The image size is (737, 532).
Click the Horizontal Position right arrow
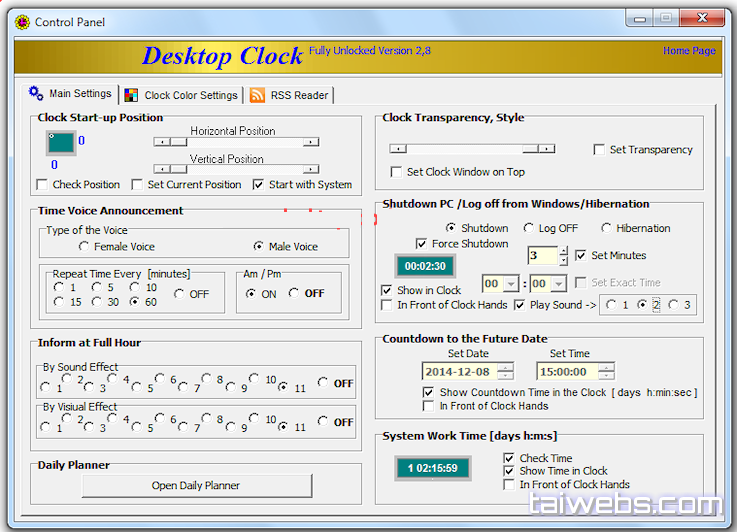tap(312, 142)
